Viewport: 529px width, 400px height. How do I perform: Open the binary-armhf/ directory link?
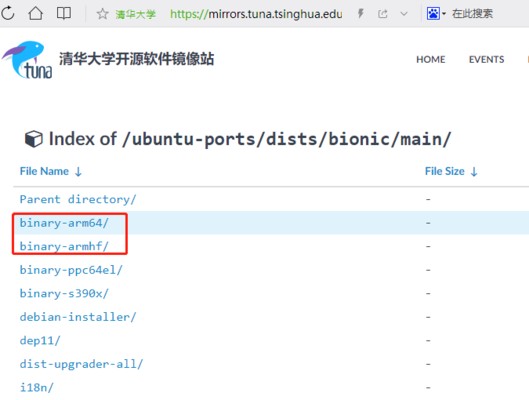click(64, 246)
